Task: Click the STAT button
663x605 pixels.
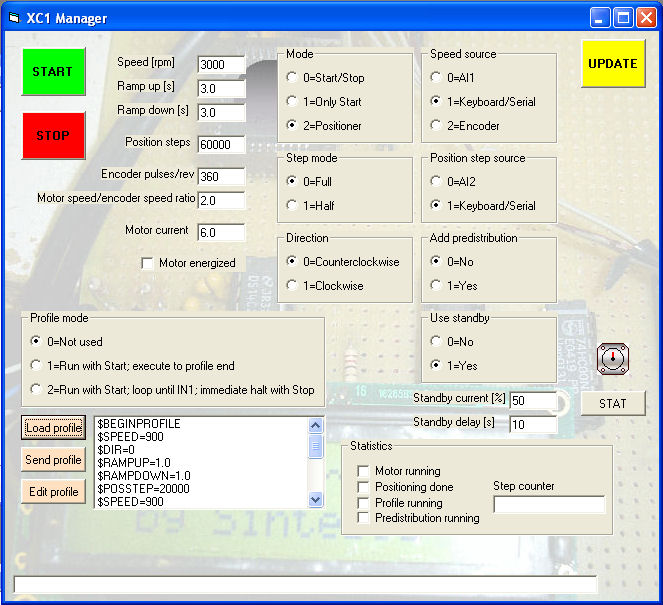Action: pyautogui.click(x=612, y=403)
